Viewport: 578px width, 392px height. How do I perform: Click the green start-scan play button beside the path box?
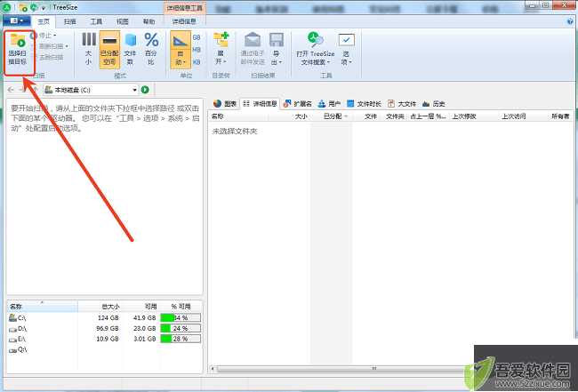tap(145, 90)
